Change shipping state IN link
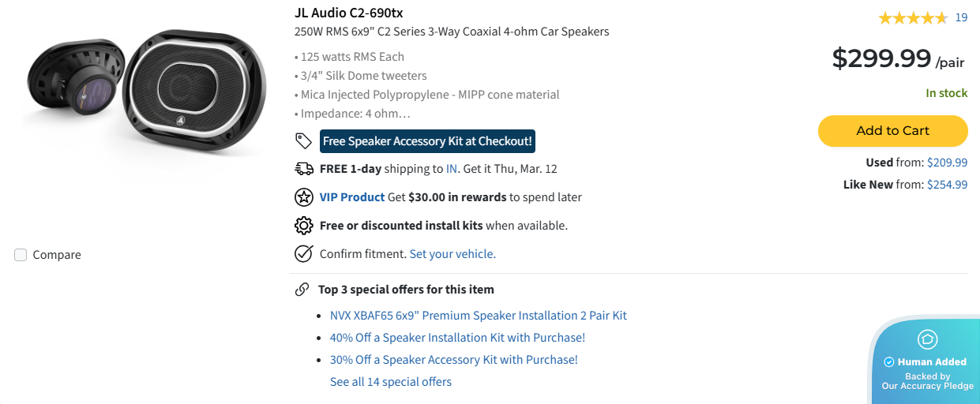The image size is (980, 404). tap(452, 169)
